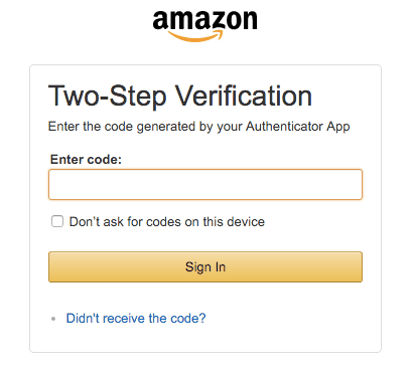
Task: Click the "Sign In" text on the button
Action: click(205, 267)
